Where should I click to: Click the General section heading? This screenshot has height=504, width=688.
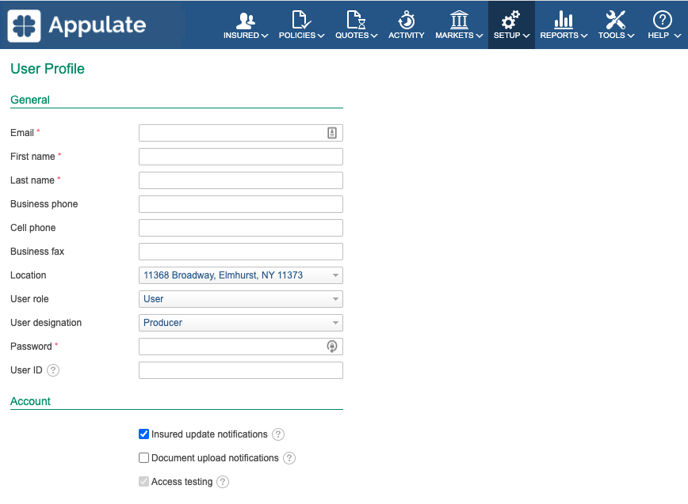tap(30, 100)
